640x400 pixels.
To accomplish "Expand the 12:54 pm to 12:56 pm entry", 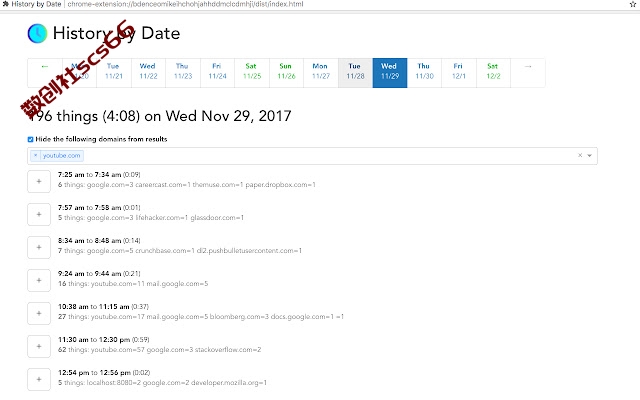I will point(39,379).
